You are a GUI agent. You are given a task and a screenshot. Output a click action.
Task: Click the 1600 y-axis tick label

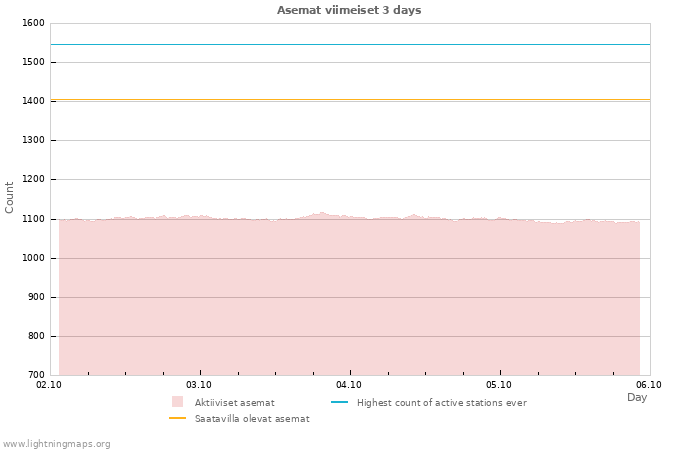[x=32, y=23]
